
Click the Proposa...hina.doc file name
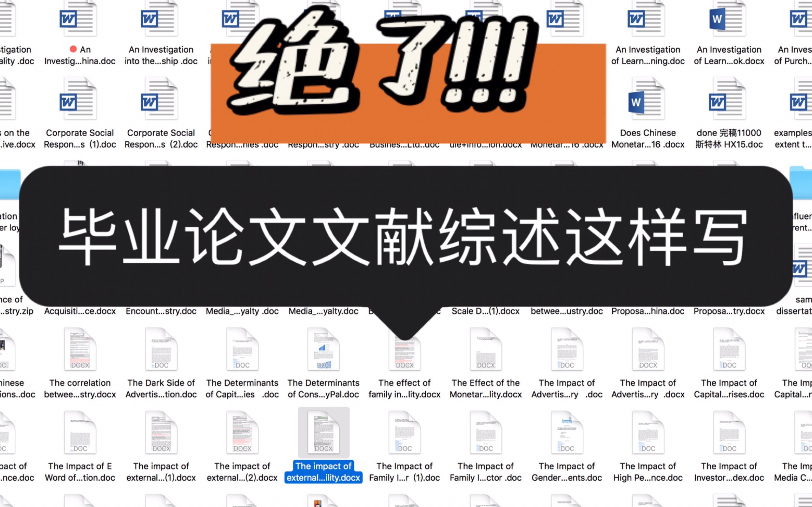tap(648, 311)
